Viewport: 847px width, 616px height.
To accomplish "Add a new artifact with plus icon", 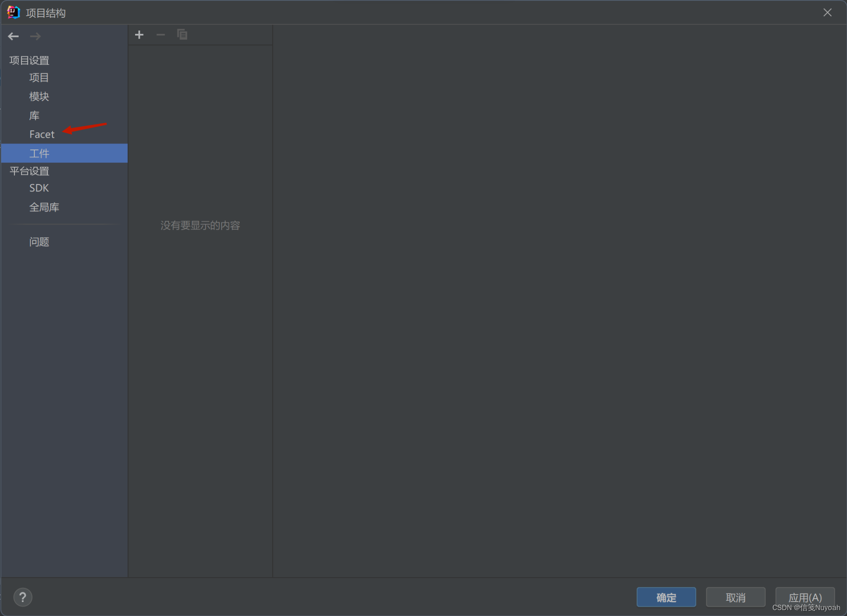I will coord(139,35).
